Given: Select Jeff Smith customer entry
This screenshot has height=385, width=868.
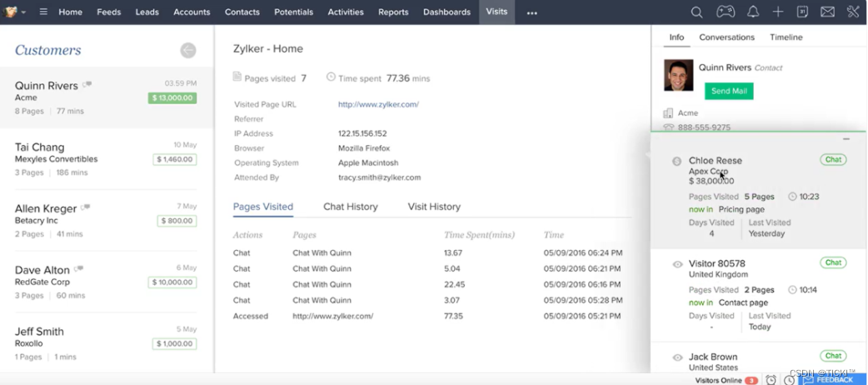Looking at the screenshot, I should (x=107, y=343).
